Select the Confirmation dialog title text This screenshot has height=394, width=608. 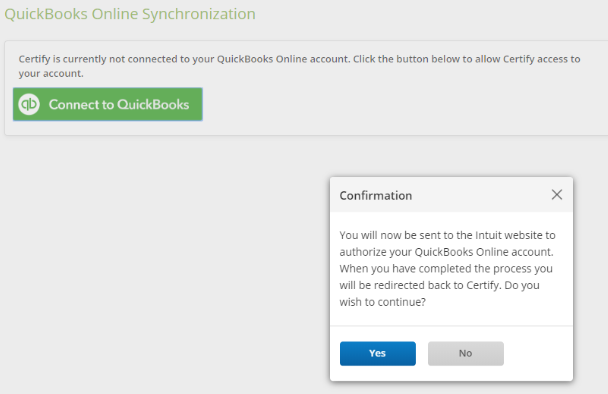[x=376, y=195]
